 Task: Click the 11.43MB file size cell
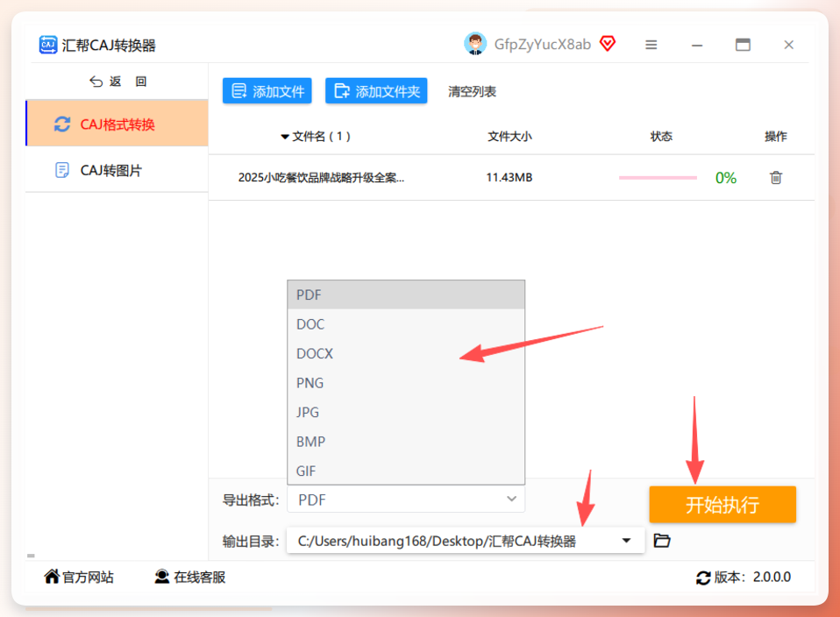point(509,177)
